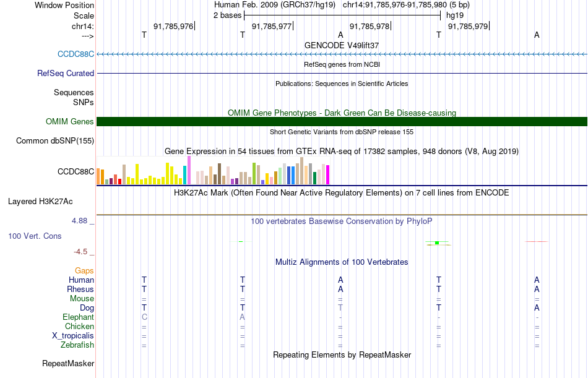This screenshot has height=378, width=588.
Task: Click the Human species label
Action: tap(81, 280)
